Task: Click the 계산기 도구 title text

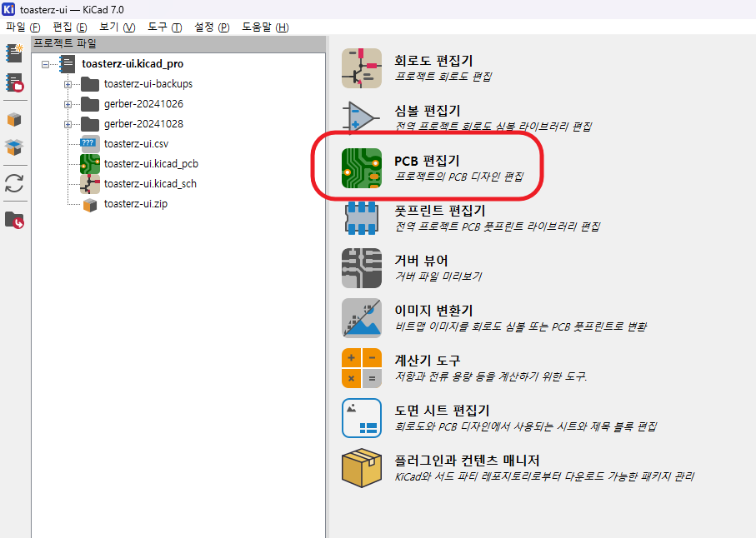Action: click(x=428, y=361)
